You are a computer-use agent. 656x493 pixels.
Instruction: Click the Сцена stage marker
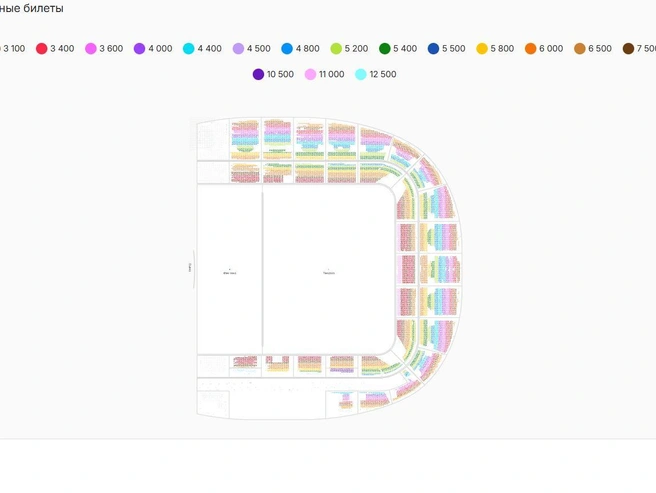[190, 268]
